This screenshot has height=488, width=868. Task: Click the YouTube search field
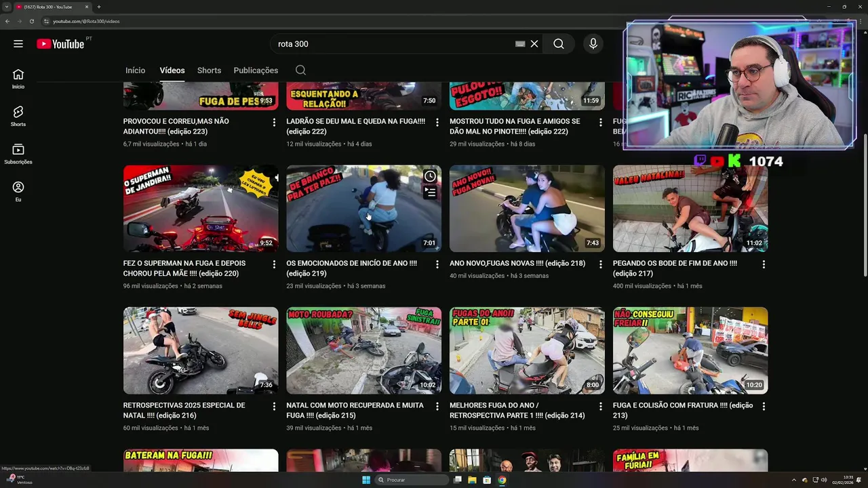(x=393, y=44)
